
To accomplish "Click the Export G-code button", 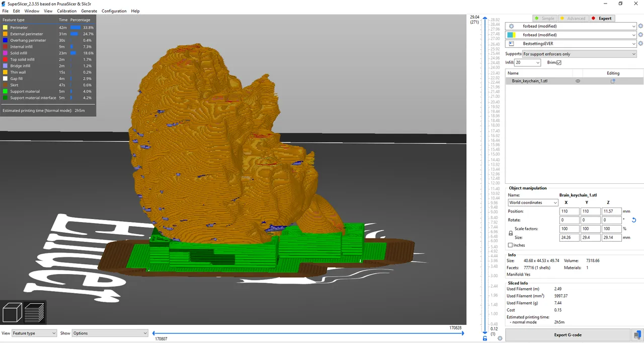I will [x=568, y=335].
